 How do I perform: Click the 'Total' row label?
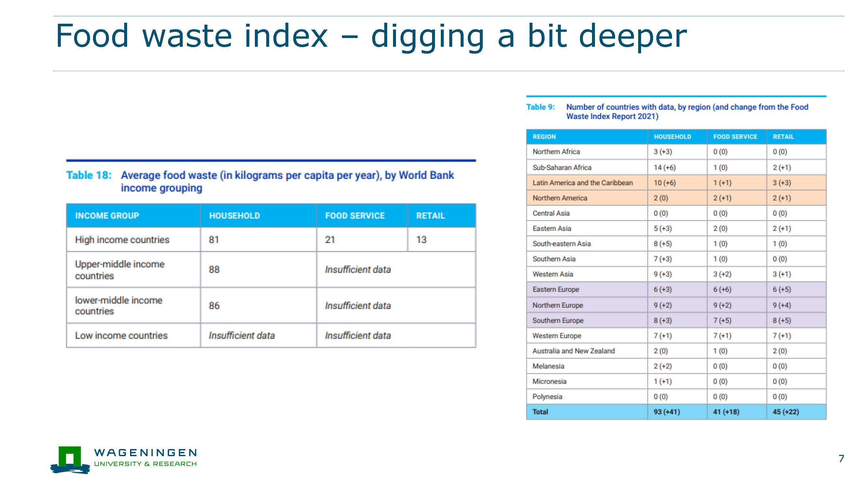[540, 412]
